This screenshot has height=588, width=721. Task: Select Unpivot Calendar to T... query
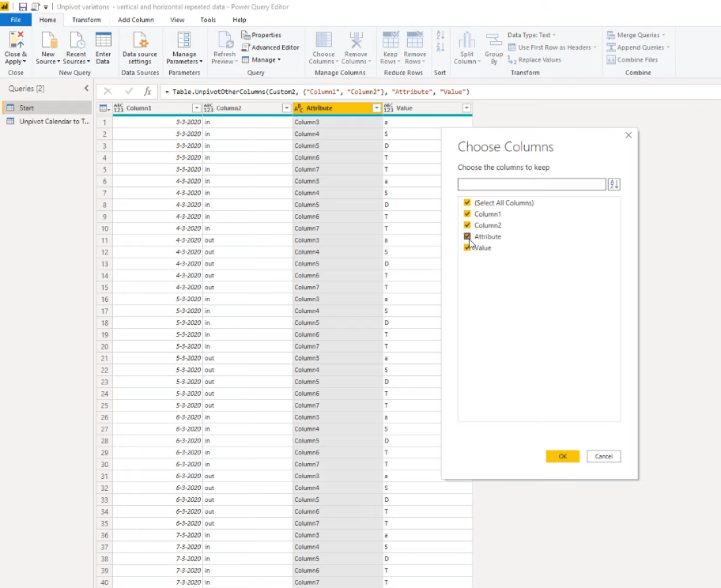tap(47, 122)
